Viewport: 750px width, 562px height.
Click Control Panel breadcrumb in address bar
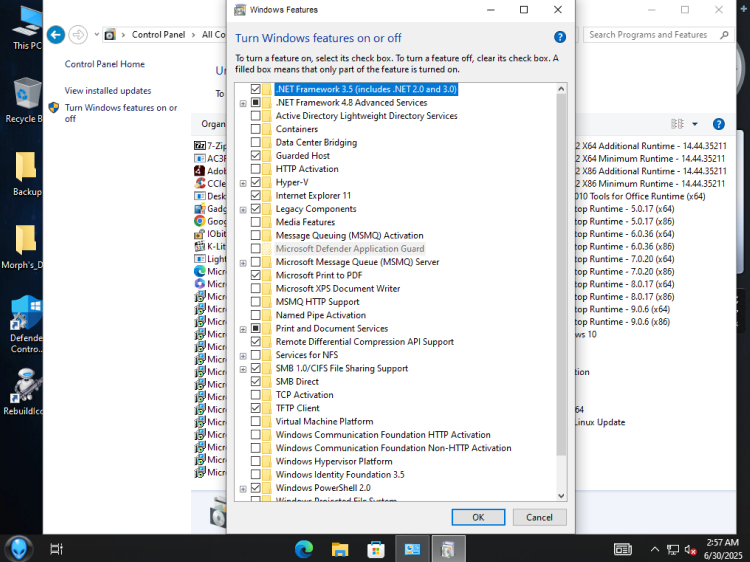158,34
